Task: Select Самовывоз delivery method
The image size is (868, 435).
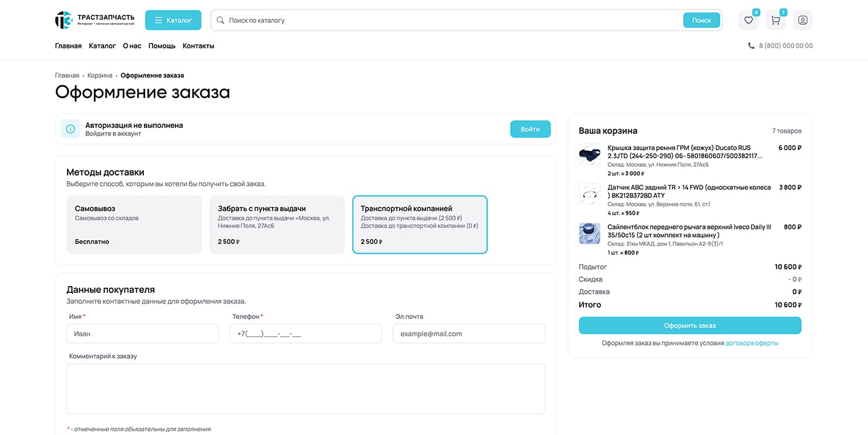Action: tap(134, 225)
